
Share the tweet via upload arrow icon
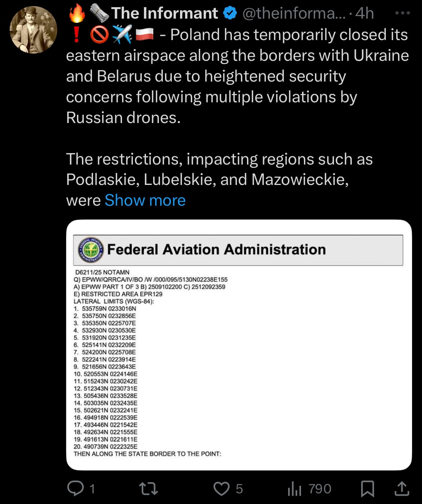[x=402, y=489]
